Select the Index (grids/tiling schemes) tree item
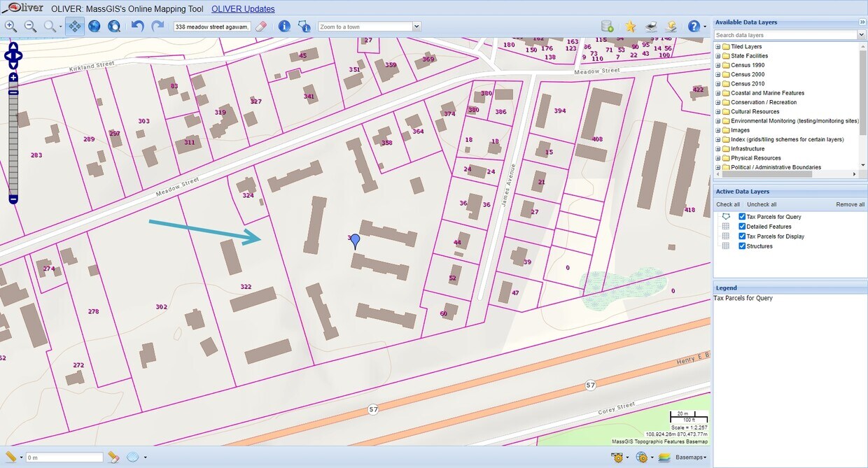This screenshot has width=868, height=468. point(787,139)
